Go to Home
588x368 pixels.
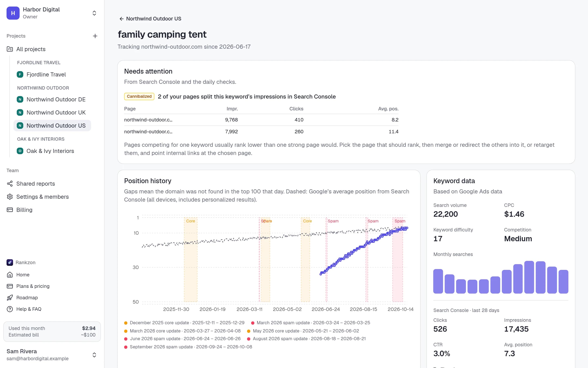(23, 275)
